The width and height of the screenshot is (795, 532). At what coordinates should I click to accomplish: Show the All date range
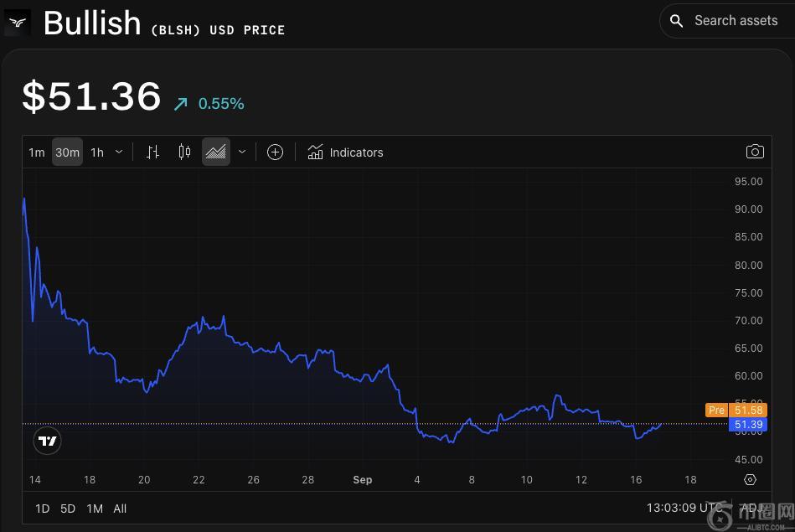click(x=120, y=509)
